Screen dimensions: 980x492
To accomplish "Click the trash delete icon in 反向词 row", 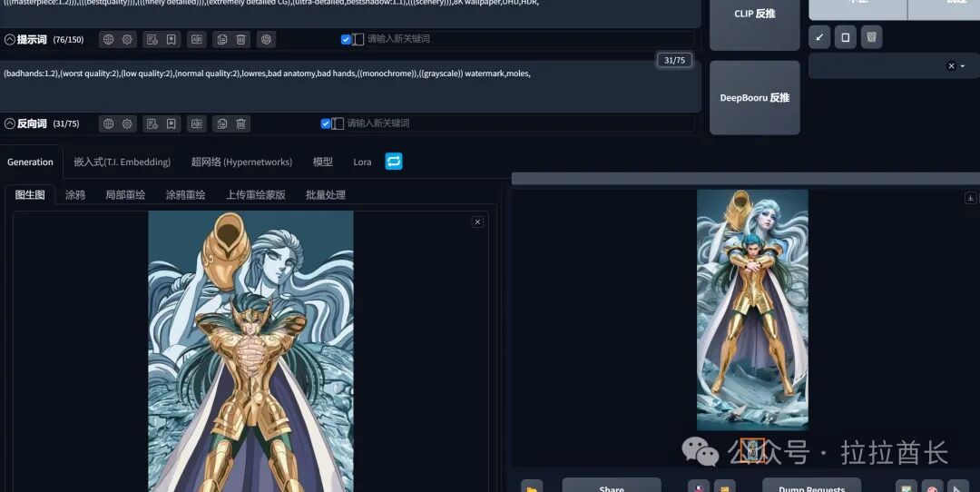I will pyautogui.click(x=240, y=123).
